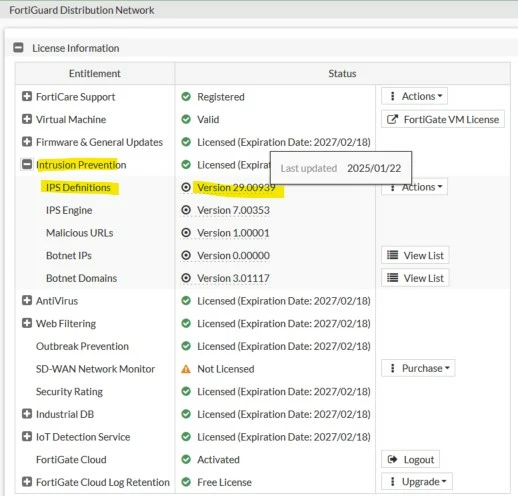The image size is (518, 496).
Task: Click the 'Malicious URLs' row label
Action: coord(80,233)
